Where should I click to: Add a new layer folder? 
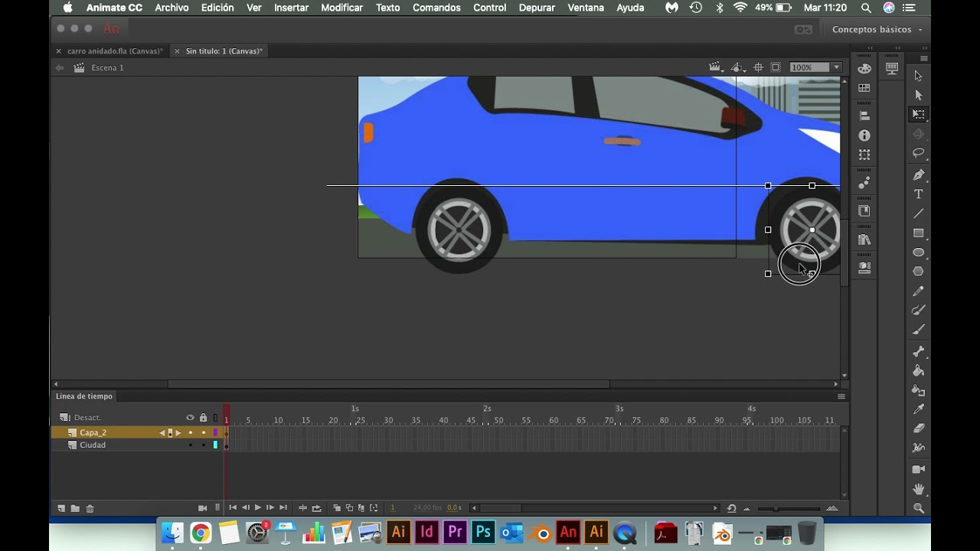click(75, 508)
